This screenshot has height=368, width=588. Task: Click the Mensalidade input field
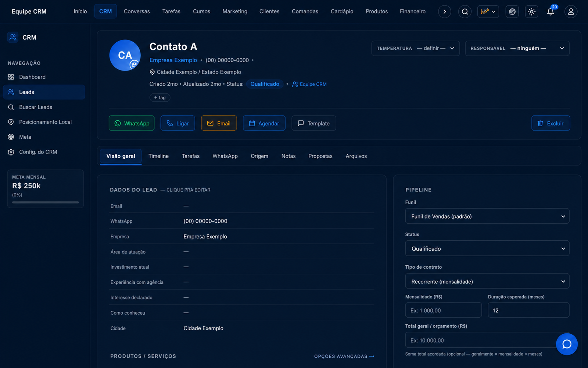click(444, 310)
